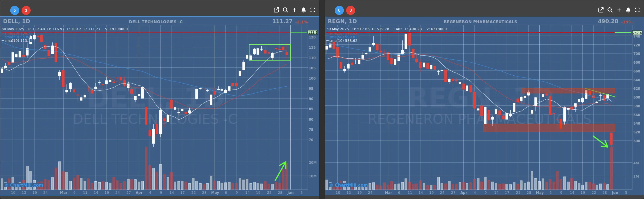Click the latest red DELL volume bar
644x199 pixels.
[287, 176]
